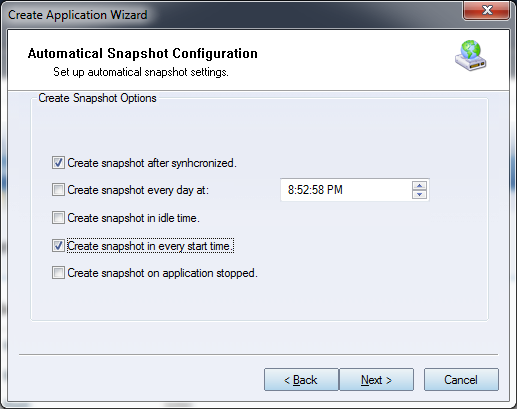Close the wizard with the red X

click(x=487, y=11)
